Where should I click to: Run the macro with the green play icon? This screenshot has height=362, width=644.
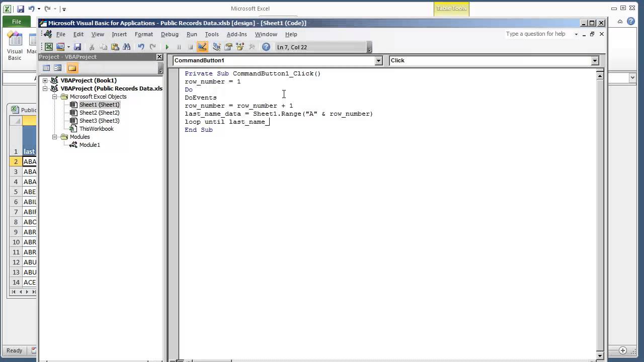coord(167,47)
